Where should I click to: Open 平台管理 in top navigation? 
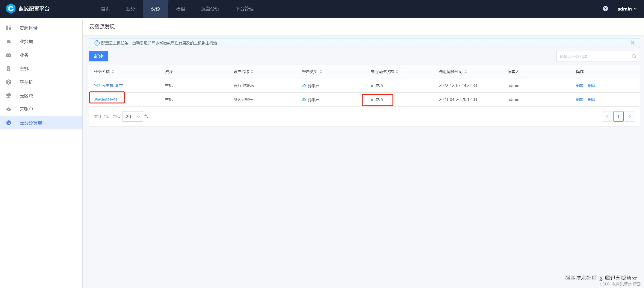click(x=244, y=9)
